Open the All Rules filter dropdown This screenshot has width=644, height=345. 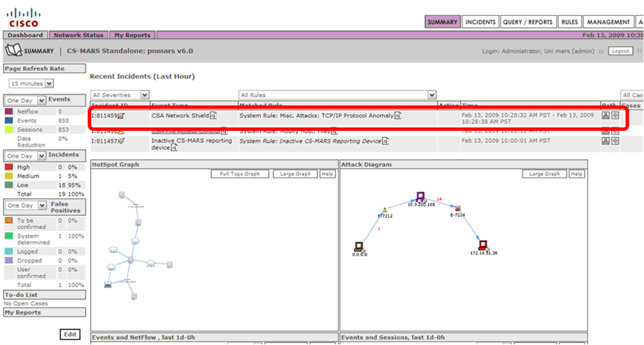click(337, 95)
